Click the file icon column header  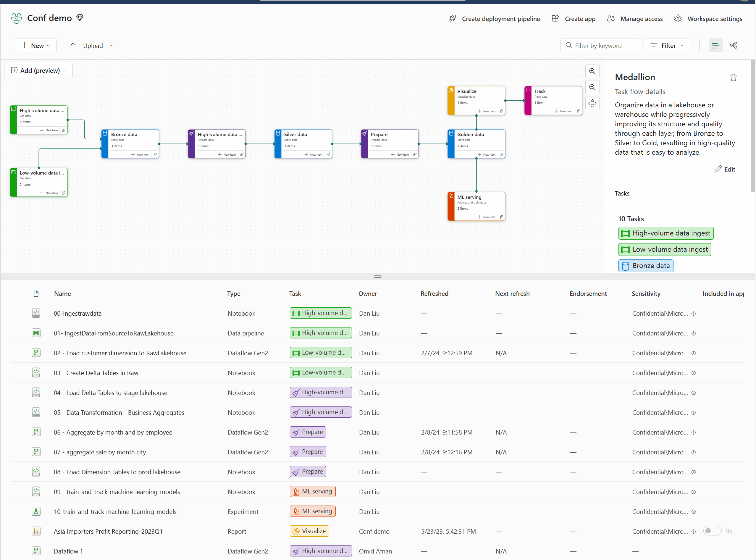(x=36, y=293)
